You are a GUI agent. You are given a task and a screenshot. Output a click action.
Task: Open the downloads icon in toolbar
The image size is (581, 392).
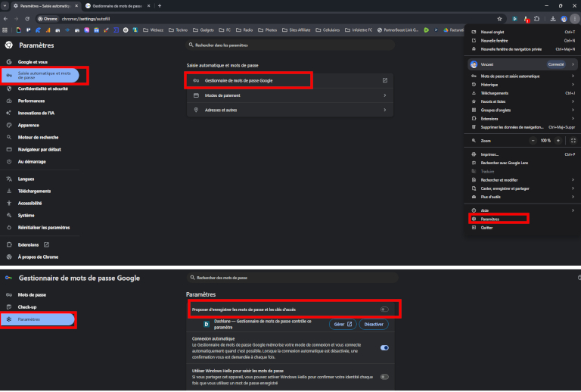(x=553, y=19)
